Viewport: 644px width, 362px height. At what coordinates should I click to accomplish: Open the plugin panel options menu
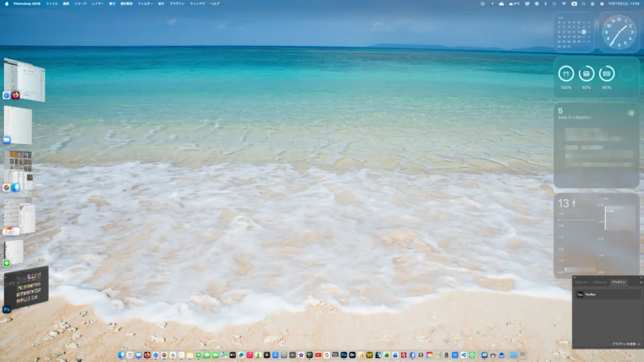tap(640, 282)
